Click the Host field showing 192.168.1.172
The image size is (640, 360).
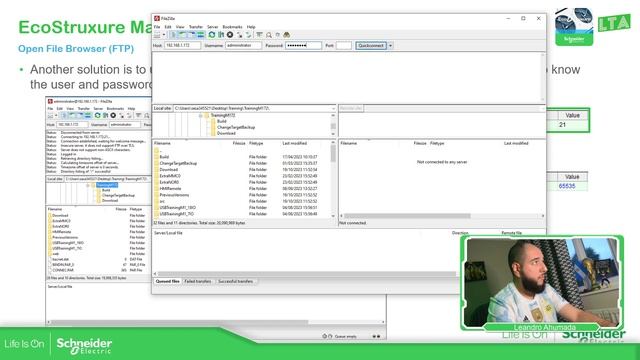182,46
